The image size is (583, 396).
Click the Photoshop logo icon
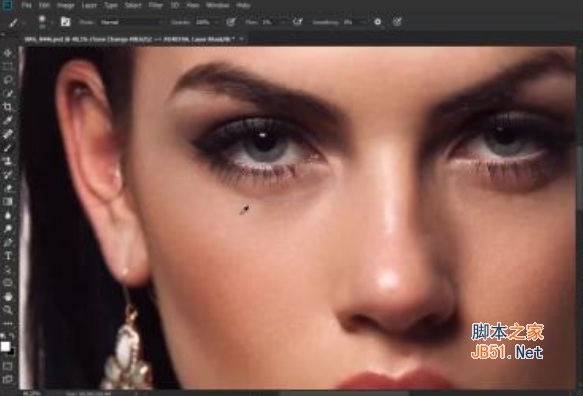7,5
